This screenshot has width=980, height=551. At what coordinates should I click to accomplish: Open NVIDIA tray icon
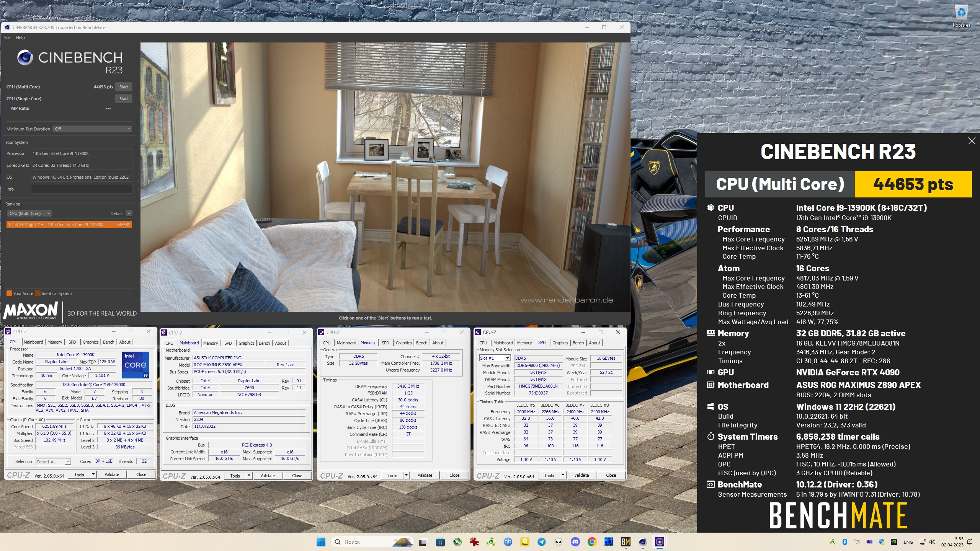tap(893, 542)
